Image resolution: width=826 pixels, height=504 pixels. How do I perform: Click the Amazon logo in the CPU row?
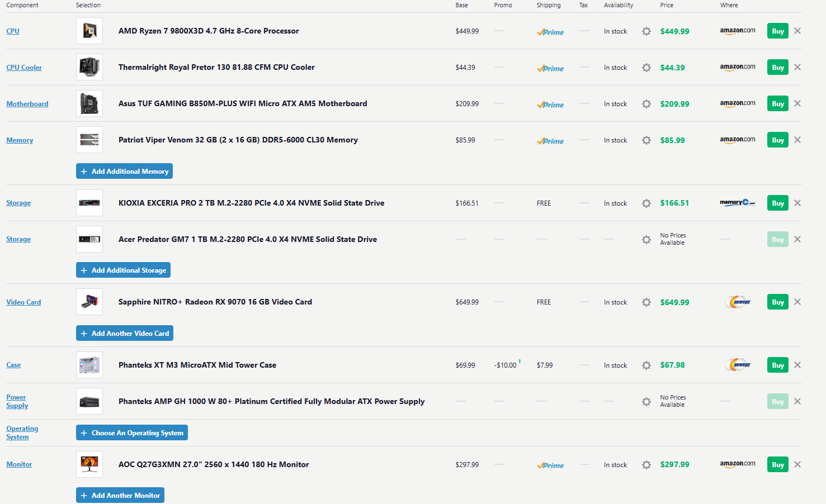click(x=738, y=31)
